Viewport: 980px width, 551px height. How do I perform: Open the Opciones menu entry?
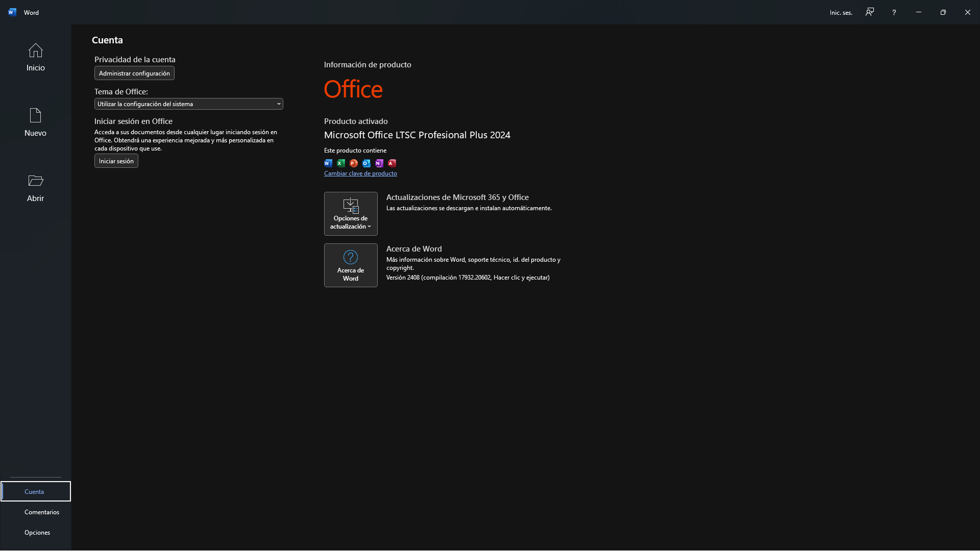tap(37, 532)
